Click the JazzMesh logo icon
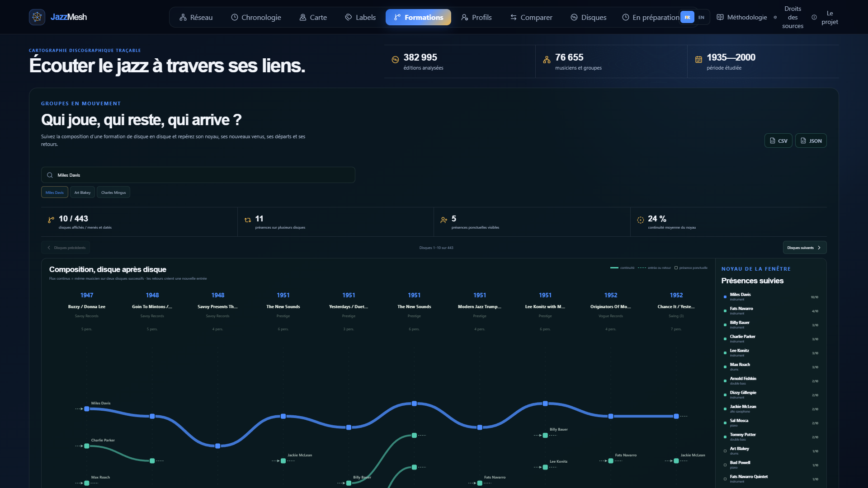 click(37, 17)
